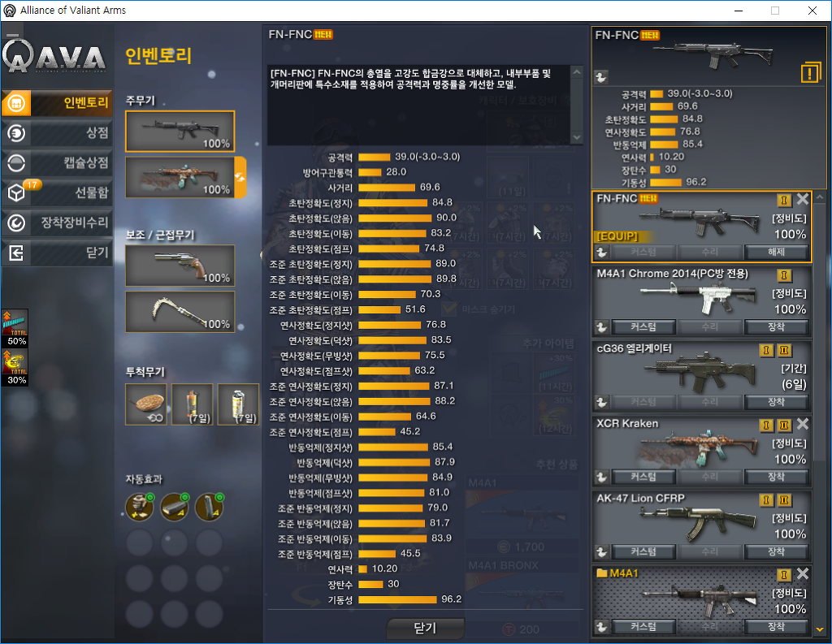Select second throwable grenade slot (7일)

[193, 404]
